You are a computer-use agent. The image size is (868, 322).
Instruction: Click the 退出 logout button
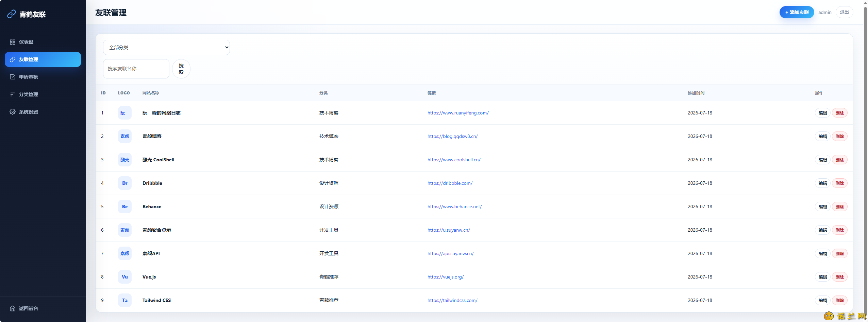844,12
